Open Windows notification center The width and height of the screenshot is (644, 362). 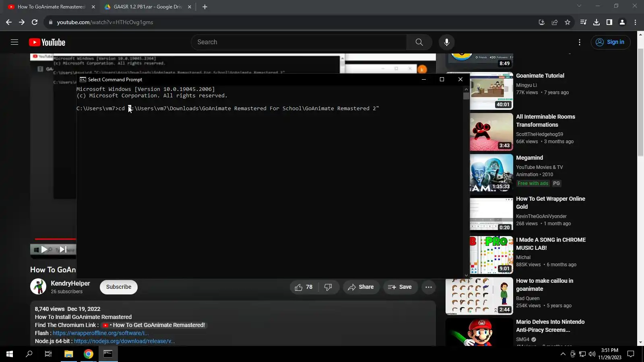coord(631,354)
